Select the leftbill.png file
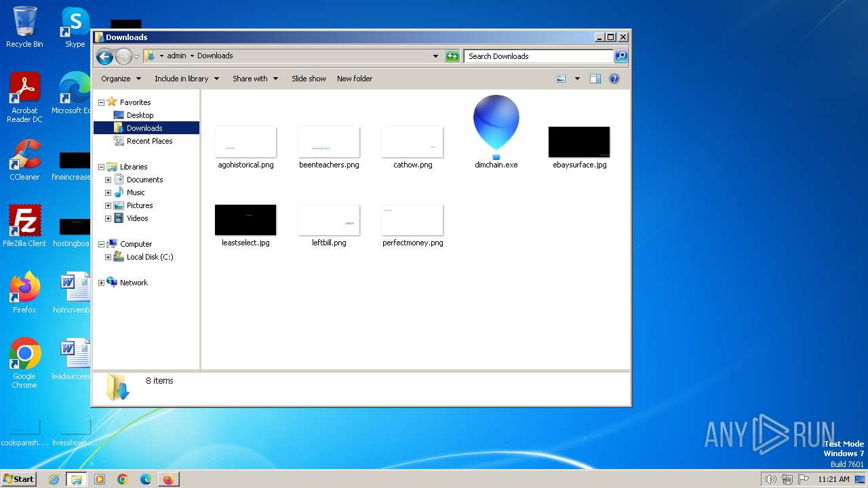868x488 pixels. (329, 220)
